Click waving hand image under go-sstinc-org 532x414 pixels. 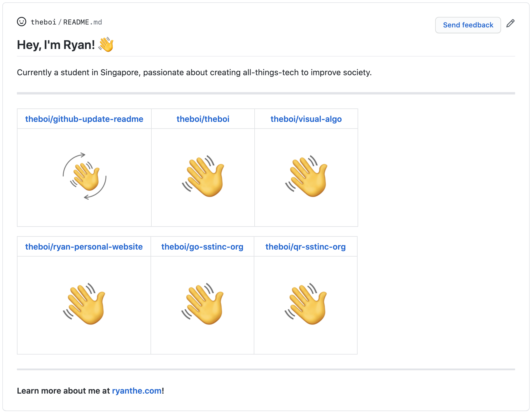[202, 304]
